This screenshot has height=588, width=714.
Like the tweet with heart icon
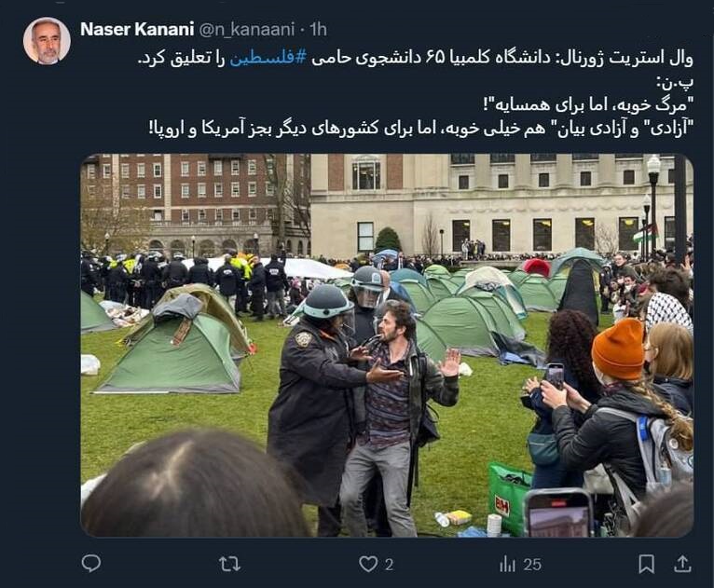click(368, 565)
